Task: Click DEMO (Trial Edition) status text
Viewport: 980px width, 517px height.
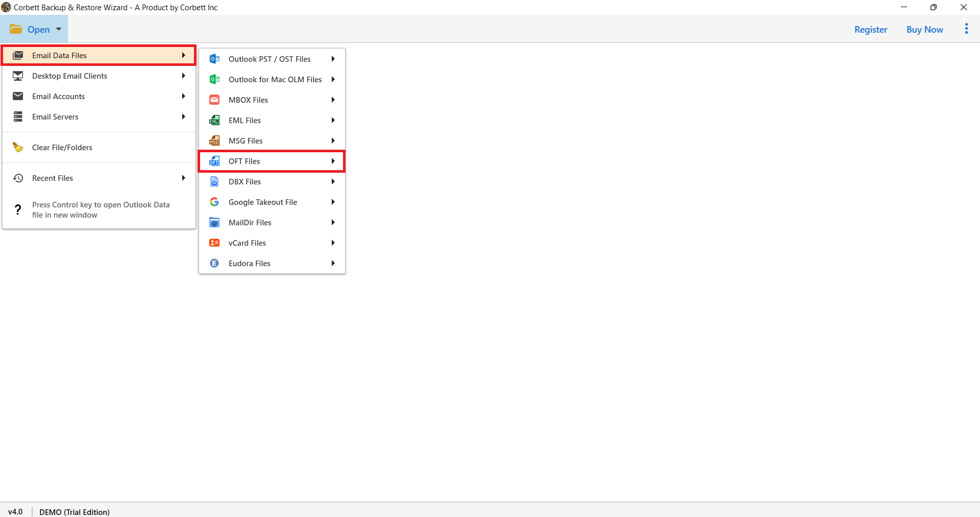Action: click(75, 511)
